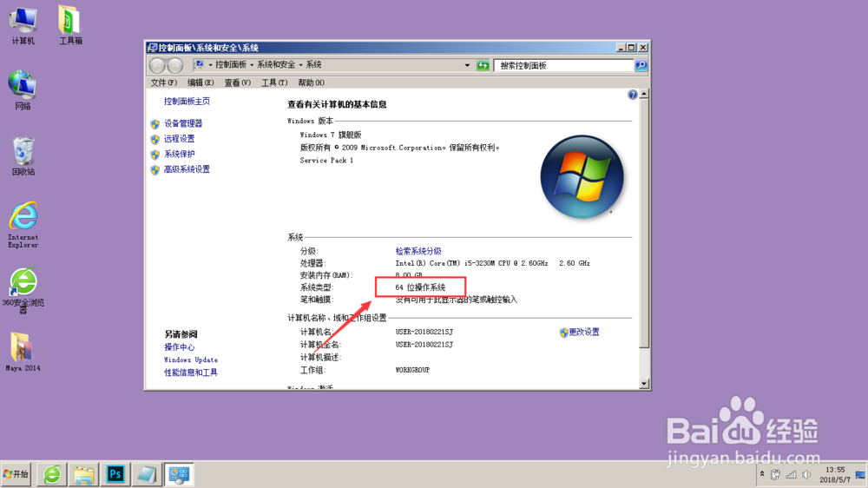Open the 编辑(E) menu
Screen dimensions: 868x488
(x=201, y=82)
